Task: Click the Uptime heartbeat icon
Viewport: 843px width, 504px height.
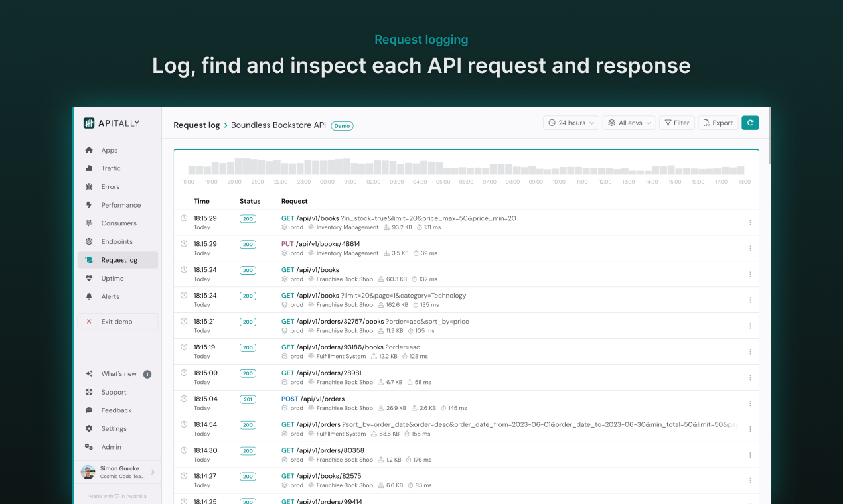Action: 89,279
